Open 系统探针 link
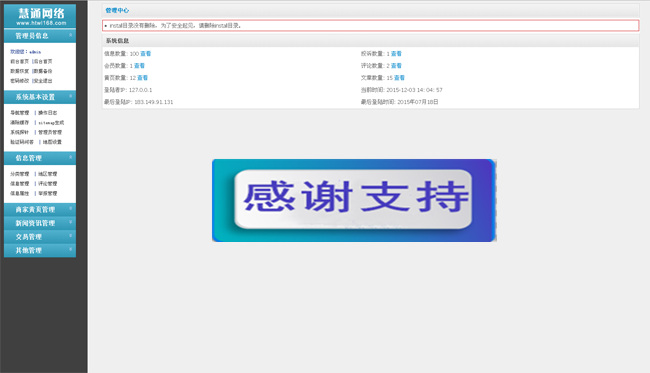650x373 pixels. (x=19, y=132)
